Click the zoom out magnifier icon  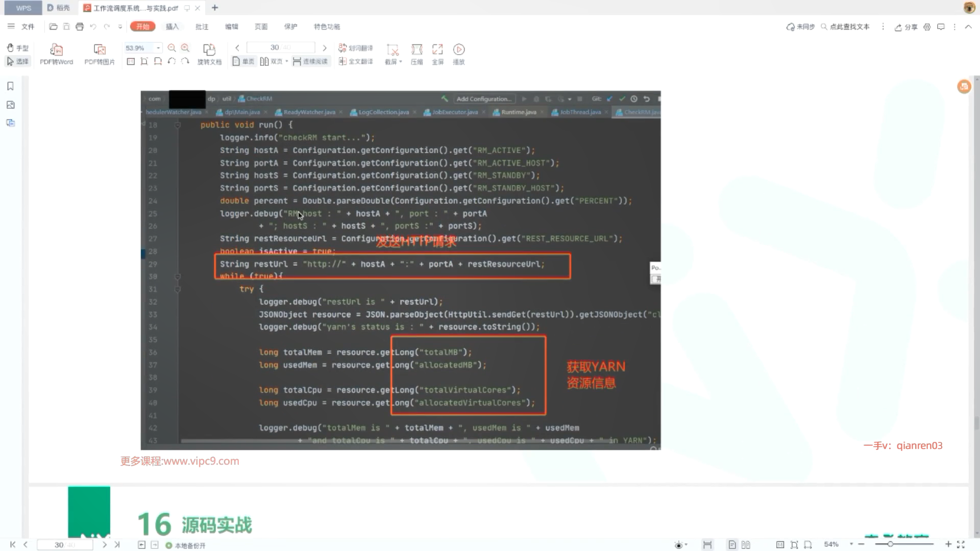click(x=171, y=48)
